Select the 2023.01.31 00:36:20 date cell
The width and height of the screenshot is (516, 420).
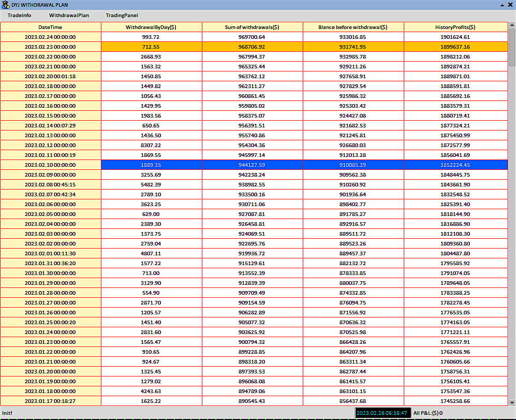tap(50, 263)
